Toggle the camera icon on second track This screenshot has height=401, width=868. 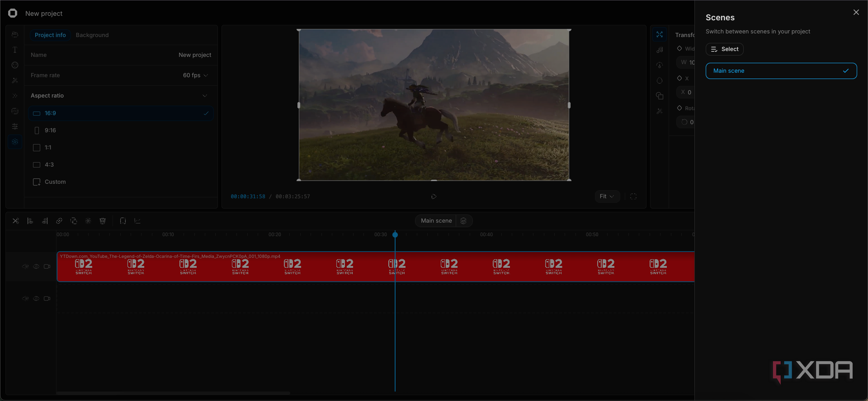47,298
